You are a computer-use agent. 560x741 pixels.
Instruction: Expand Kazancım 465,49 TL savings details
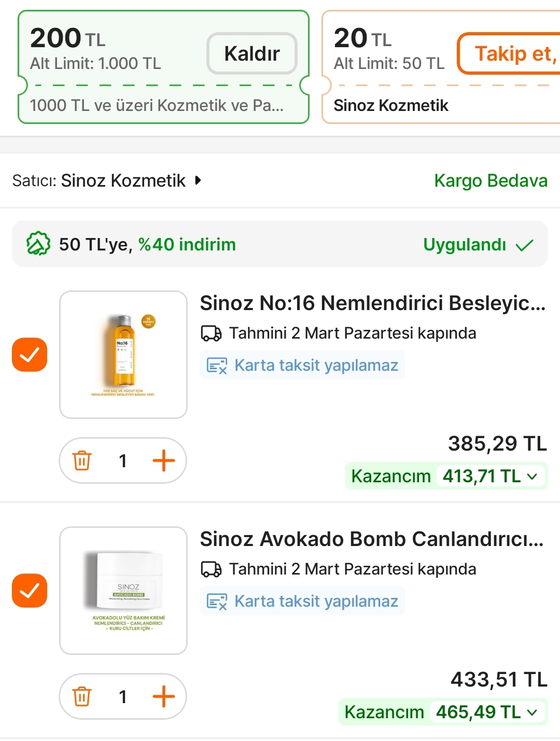click(532, 712)
